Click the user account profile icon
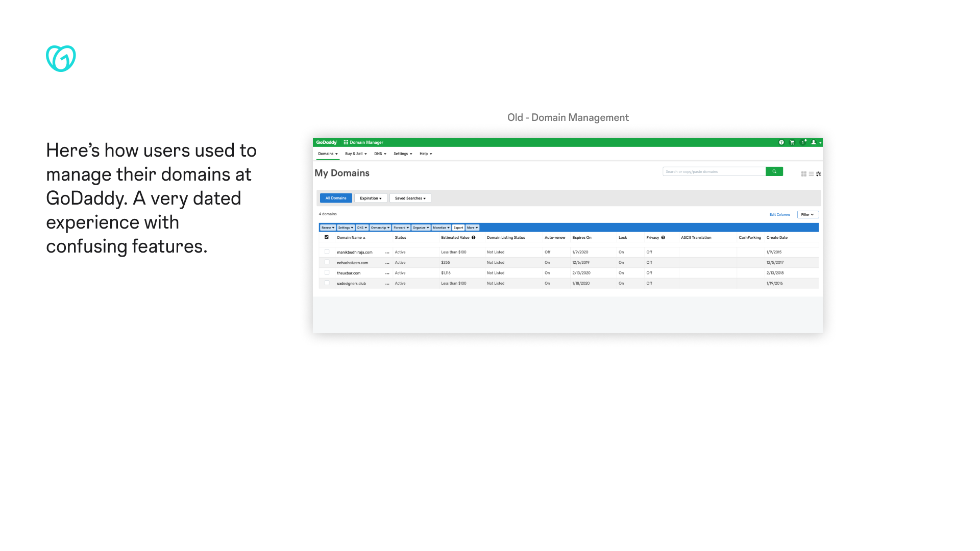The image size is (980, 551). (x=814, y=142)
